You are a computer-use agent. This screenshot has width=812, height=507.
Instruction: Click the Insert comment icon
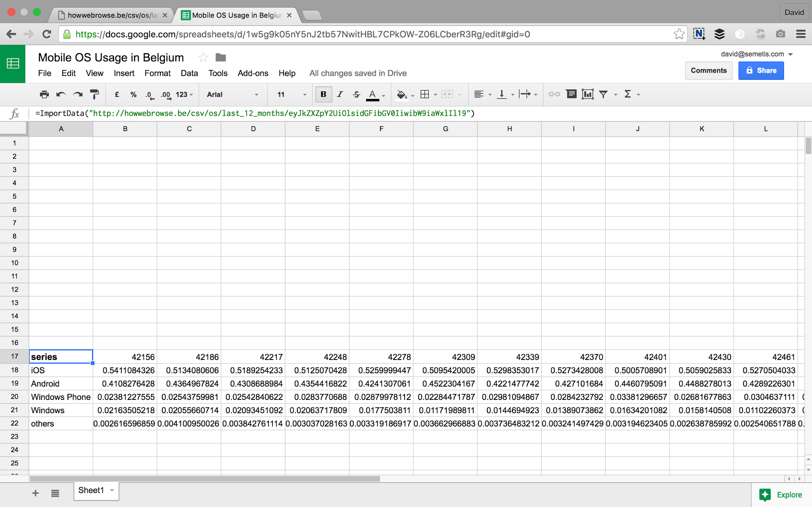[571, 94]
